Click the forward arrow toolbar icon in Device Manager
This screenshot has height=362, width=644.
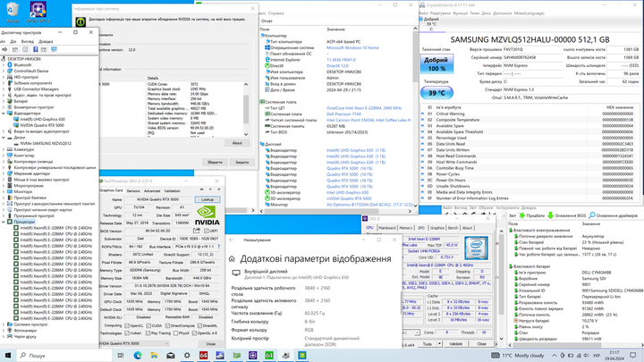5,49
